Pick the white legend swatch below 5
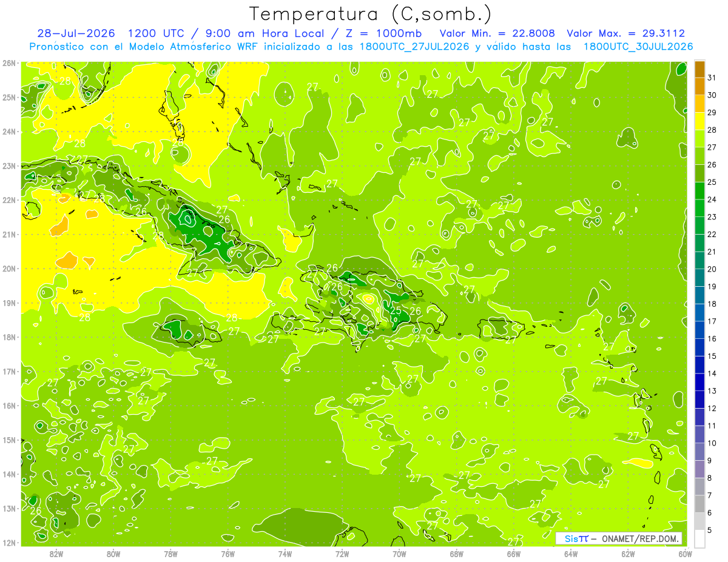Viewport: 728px width, 562px height. [x=699, y=538]
